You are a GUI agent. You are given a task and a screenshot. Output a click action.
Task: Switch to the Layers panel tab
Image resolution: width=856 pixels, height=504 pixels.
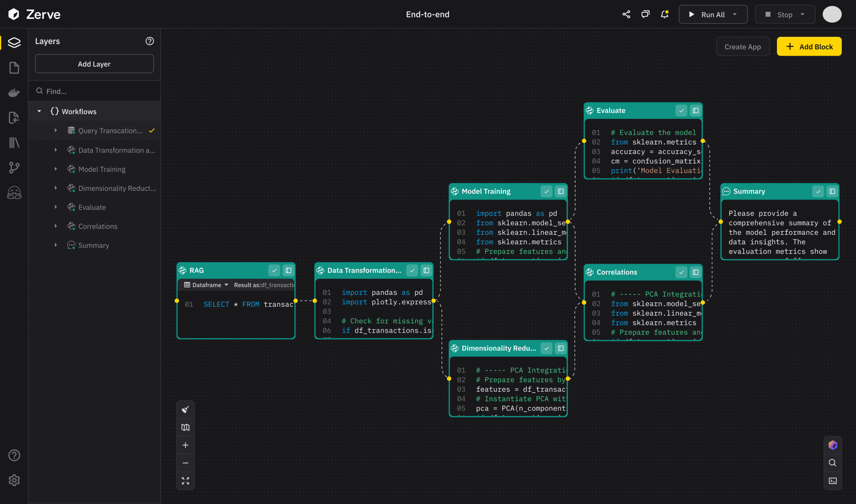tap(14, 42)
